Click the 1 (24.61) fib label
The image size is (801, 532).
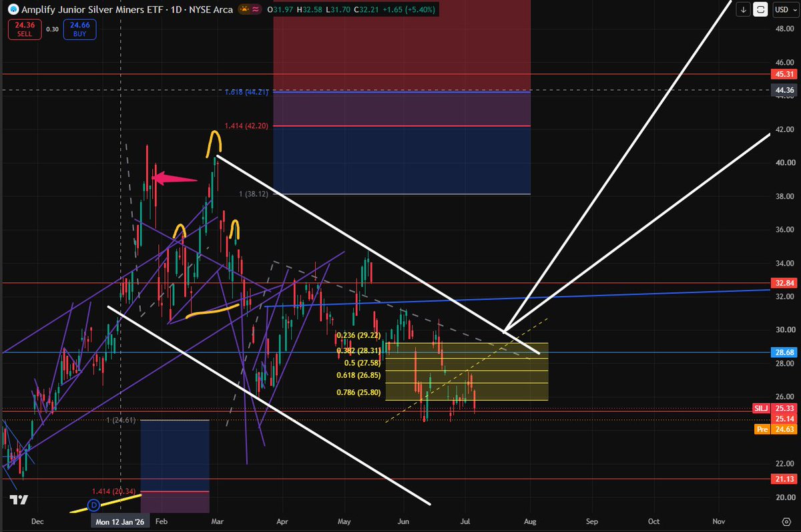pyautogui.click(x=122, y=420)
